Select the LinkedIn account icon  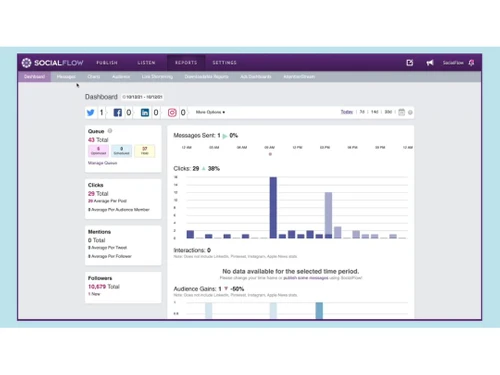coord(145,112)
